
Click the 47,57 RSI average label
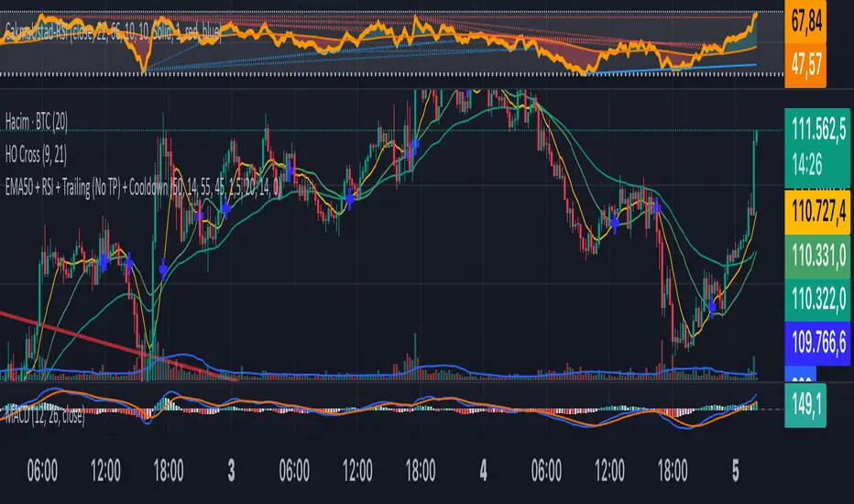coord(805,65)
